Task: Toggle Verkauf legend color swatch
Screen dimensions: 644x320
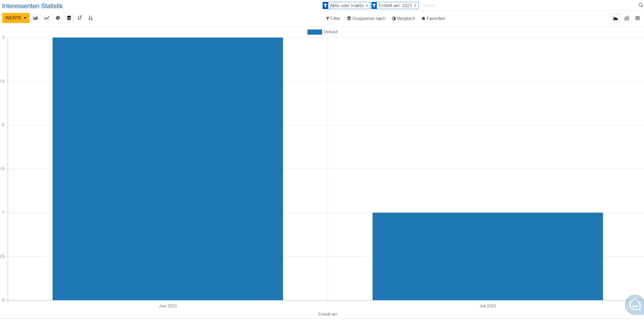Action: pyautogui.click(x=314, y=32)
